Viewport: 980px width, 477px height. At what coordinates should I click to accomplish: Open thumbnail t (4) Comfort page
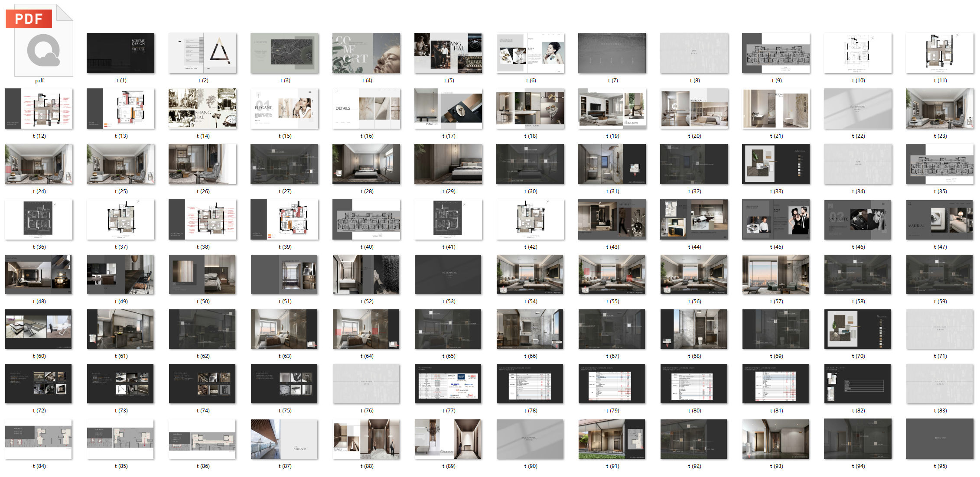pos(366,53)
